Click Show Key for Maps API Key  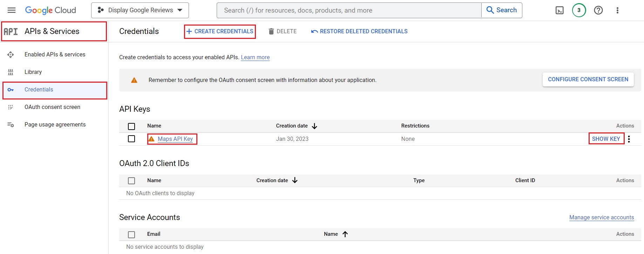[606, 139]
